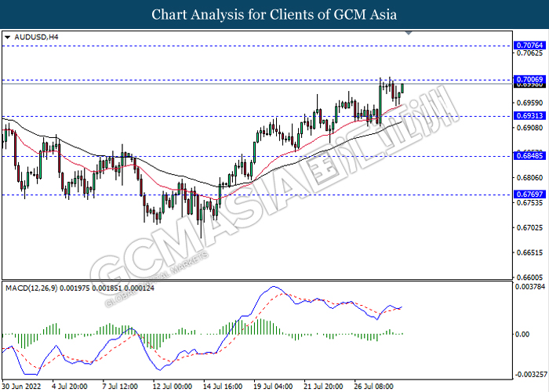
Task: Click the 26 Jul 08:00 time label
Action: click(373, 387)
